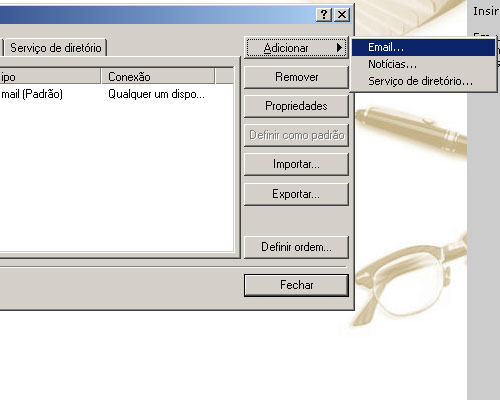
Task: Switch to the Serviço de diretório tab
Action: coord(56,48)
